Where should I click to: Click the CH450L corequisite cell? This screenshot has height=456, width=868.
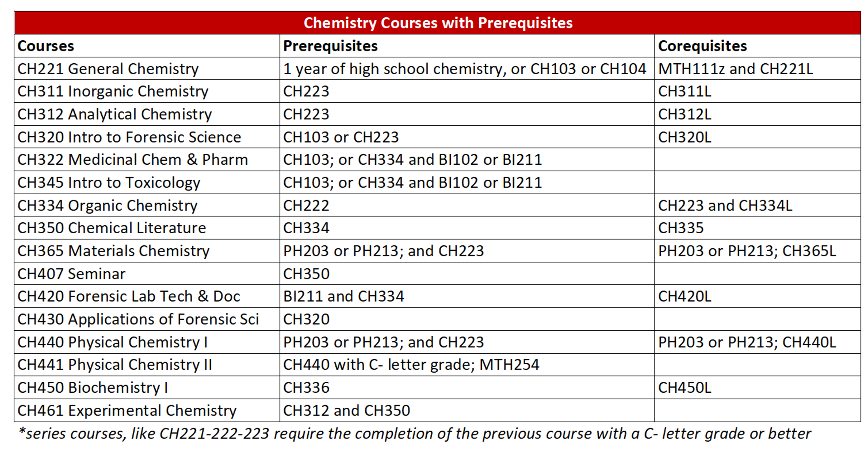coord(684,388)
